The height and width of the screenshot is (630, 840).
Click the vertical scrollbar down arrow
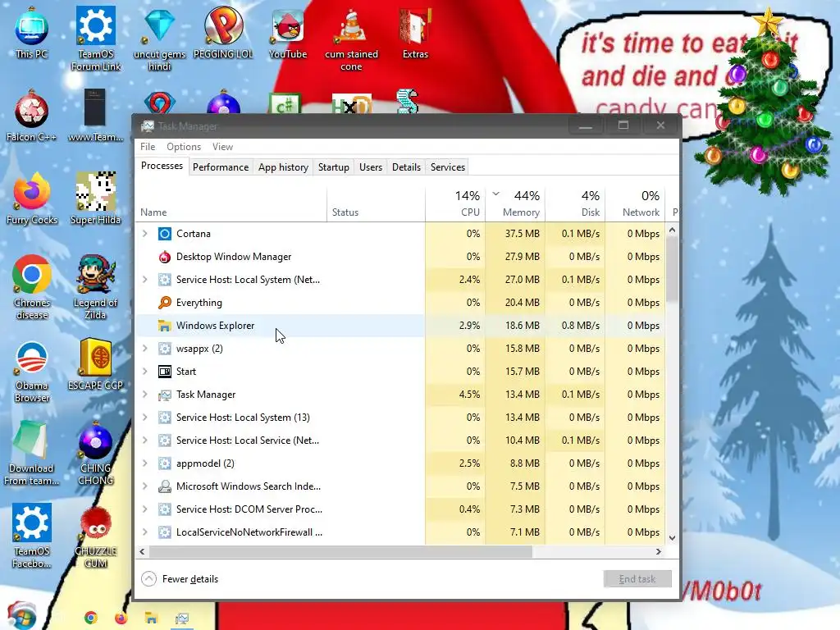(x=673, y=538)
